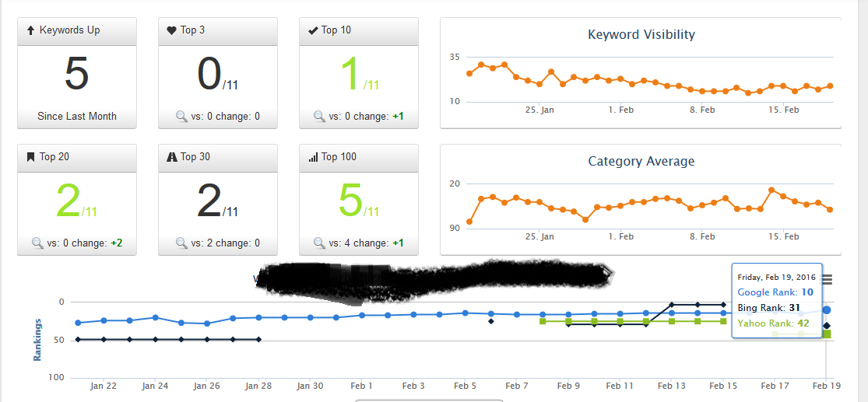This screenshot has width=868, height=402.
Task: Click the arrow icon beside Keywords Up
Action: tap(31, 30)
